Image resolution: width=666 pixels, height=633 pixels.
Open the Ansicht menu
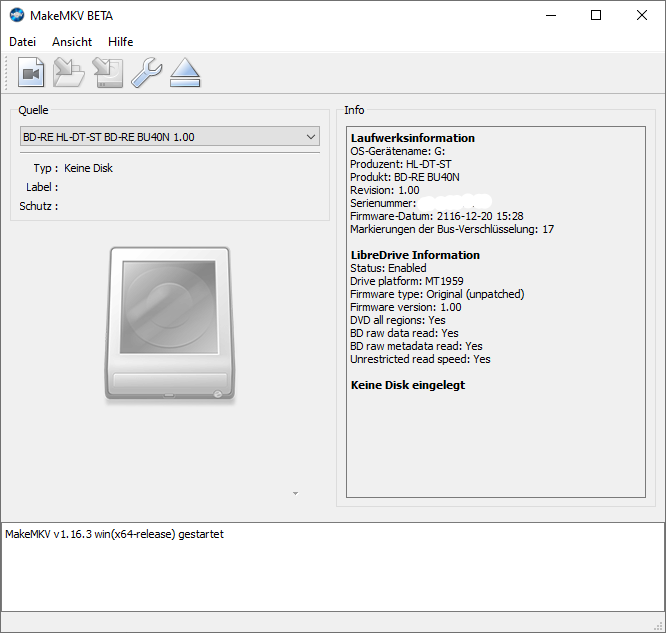point(72,42)
